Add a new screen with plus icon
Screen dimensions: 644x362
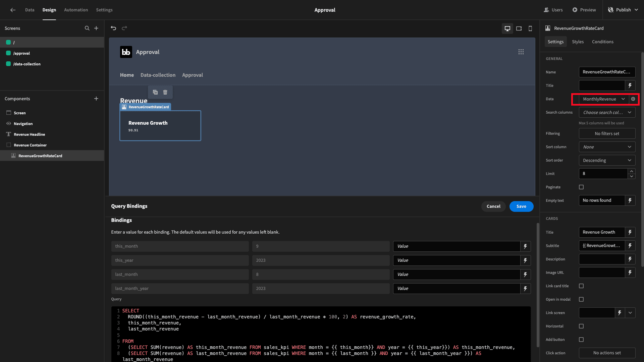click(96, 28)
